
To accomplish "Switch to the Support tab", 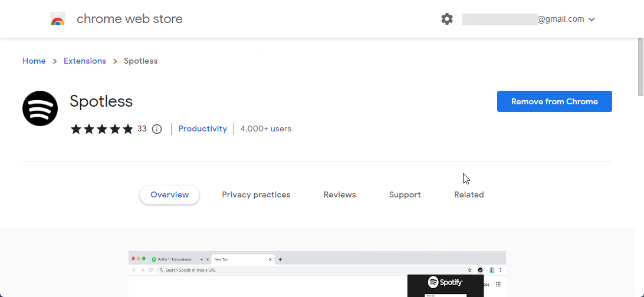I will tap(405, 194).
